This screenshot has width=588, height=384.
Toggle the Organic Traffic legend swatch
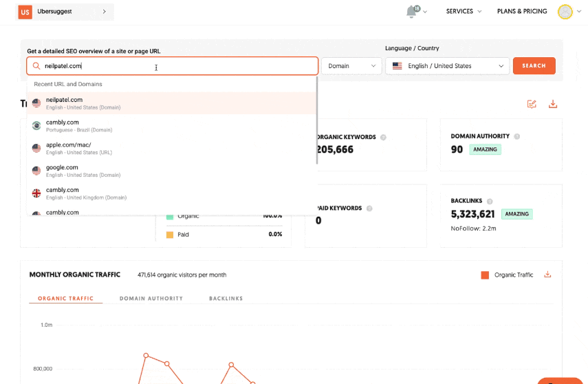[485, 275]
